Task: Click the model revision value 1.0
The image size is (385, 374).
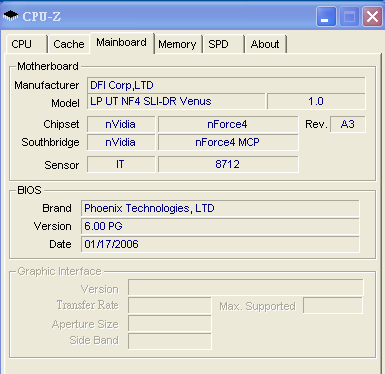Action: (x=316, y=101)
